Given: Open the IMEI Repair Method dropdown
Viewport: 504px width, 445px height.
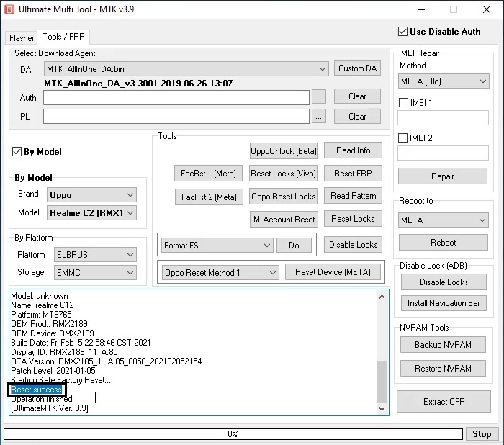Looking at the screenshot, I should [444, 81].
